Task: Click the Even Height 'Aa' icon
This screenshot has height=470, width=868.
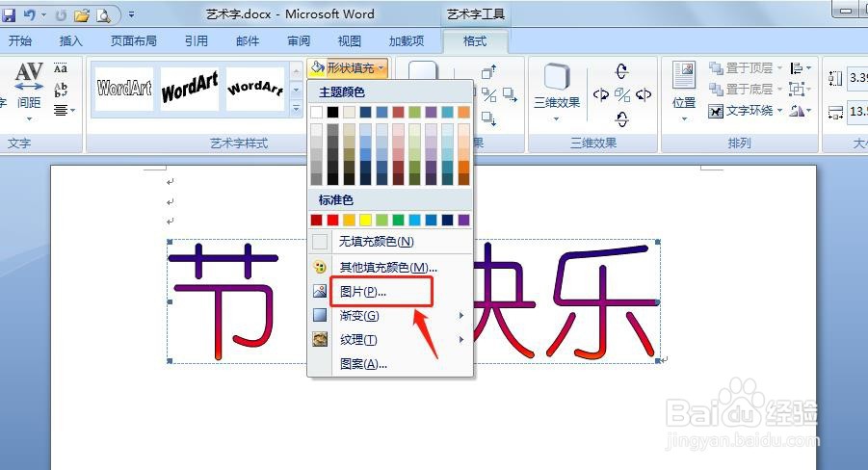Action: click(61, 68)
